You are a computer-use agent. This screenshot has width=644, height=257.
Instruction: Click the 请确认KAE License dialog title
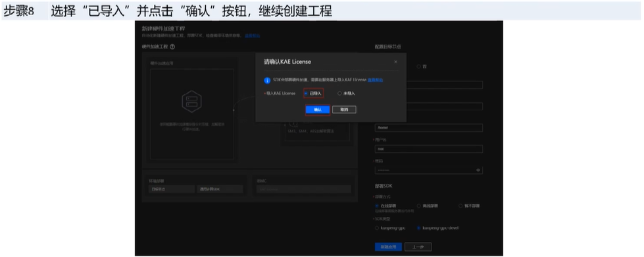287,62
